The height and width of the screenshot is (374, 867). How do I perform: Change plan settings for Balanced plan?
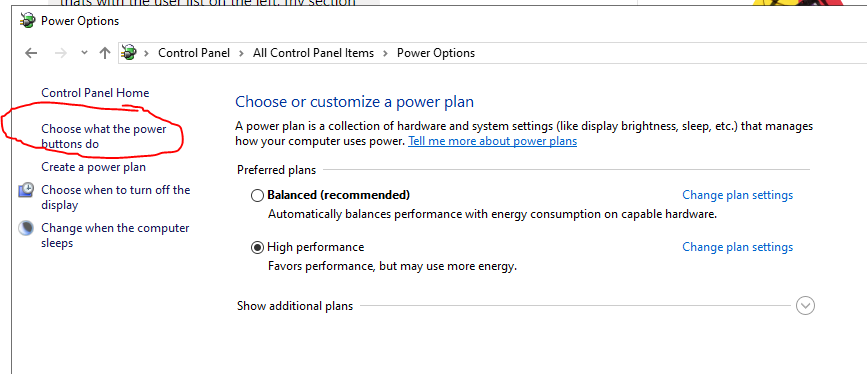[x=738, y=195]
